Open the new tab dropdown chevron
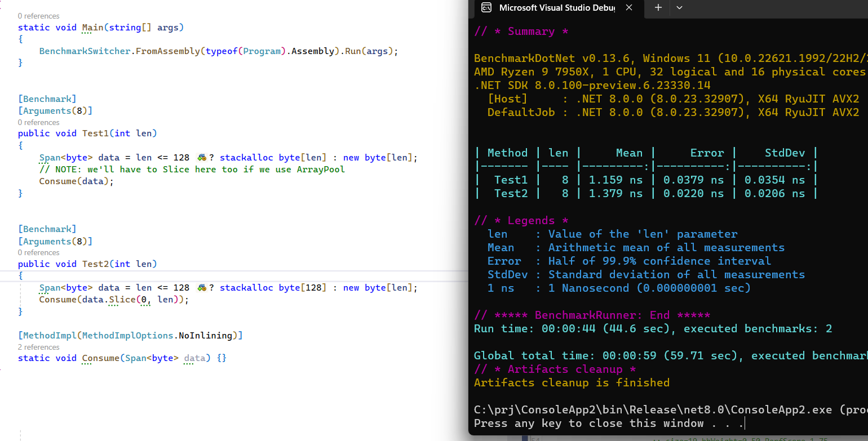 coord(679,8)
